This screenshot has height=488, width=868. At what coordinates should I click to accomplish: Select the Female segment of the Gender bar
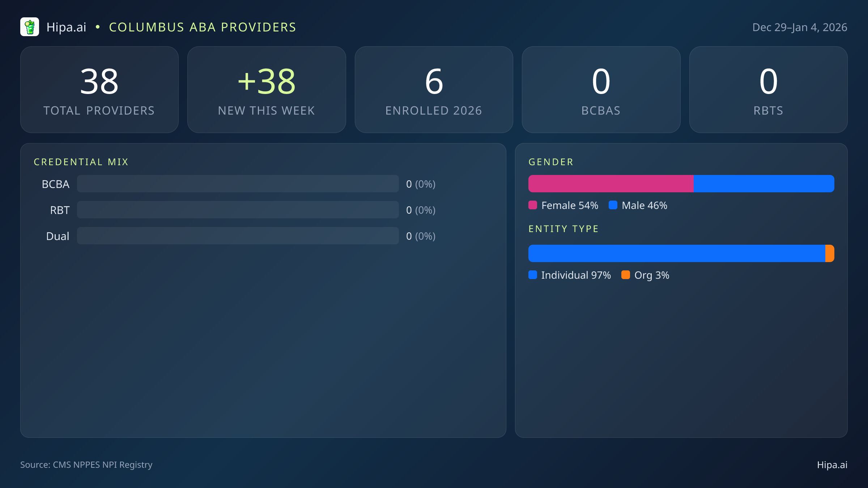(x=611, y=184)
